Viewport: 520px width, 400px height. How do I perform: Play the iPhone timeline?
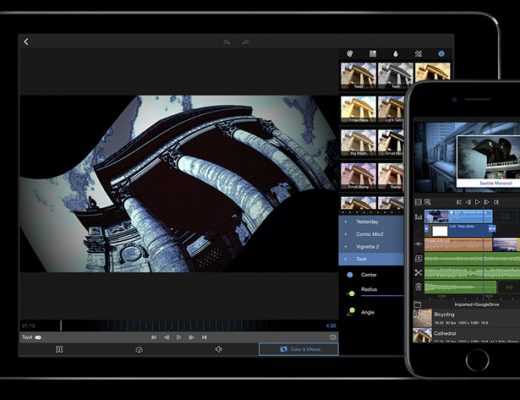point(477,202)
